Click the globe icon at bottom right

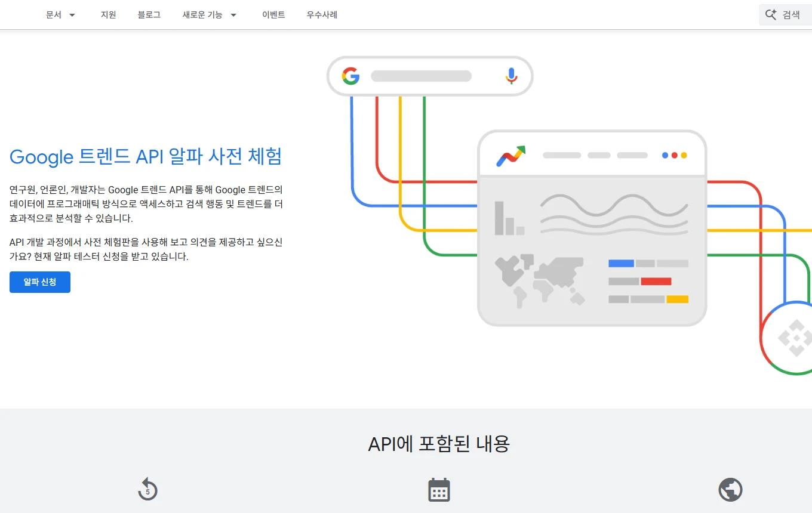coord(730,489)
